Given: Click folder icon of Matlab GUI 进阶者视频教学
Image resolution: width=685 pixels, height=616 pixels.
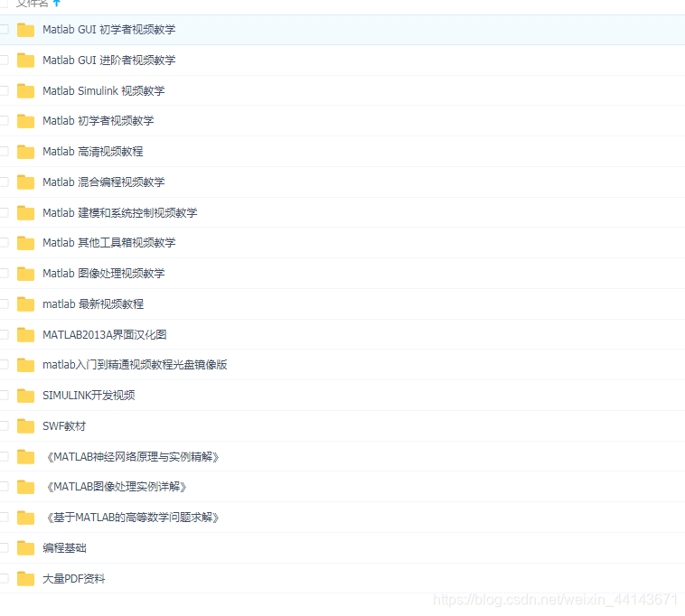Looking at the screenshot, I should [26, 61].
